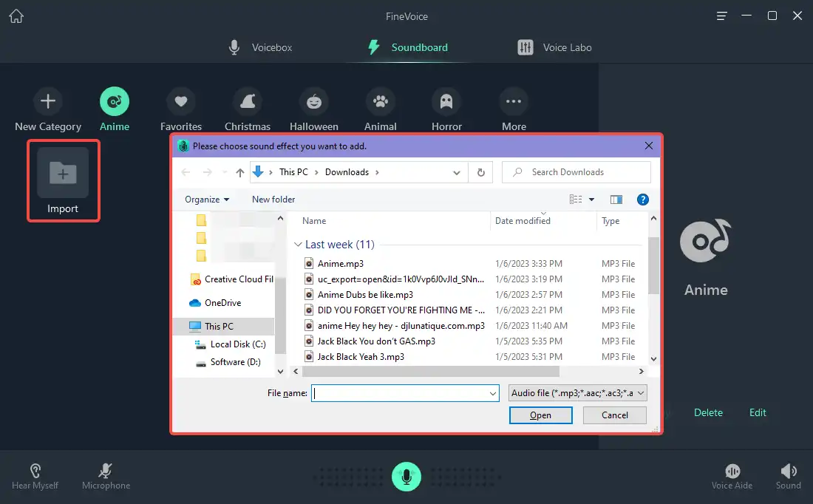The width and height of the screenshot is (813, 504).
Task: Show More sound categories
Action: (x=514, y=109)
